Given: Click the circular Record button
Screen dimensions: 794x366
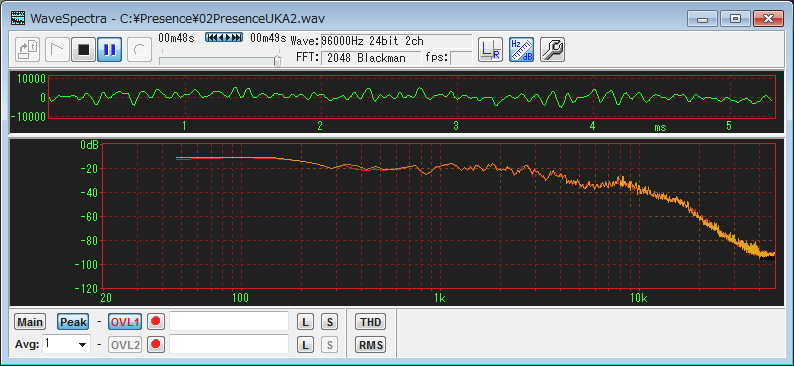Looking at the screenshot, I should [x=139, y=50].
